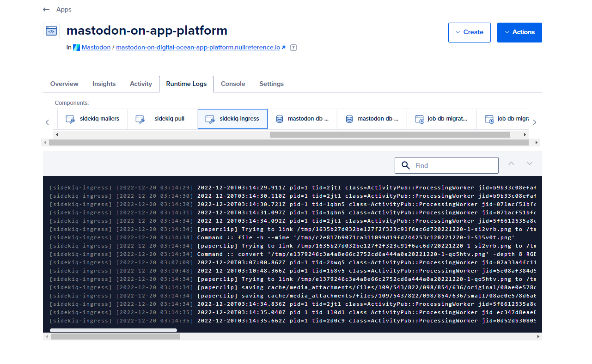Open the Create dropdown button
Screen dimensions: 592x364
point(470,32)
